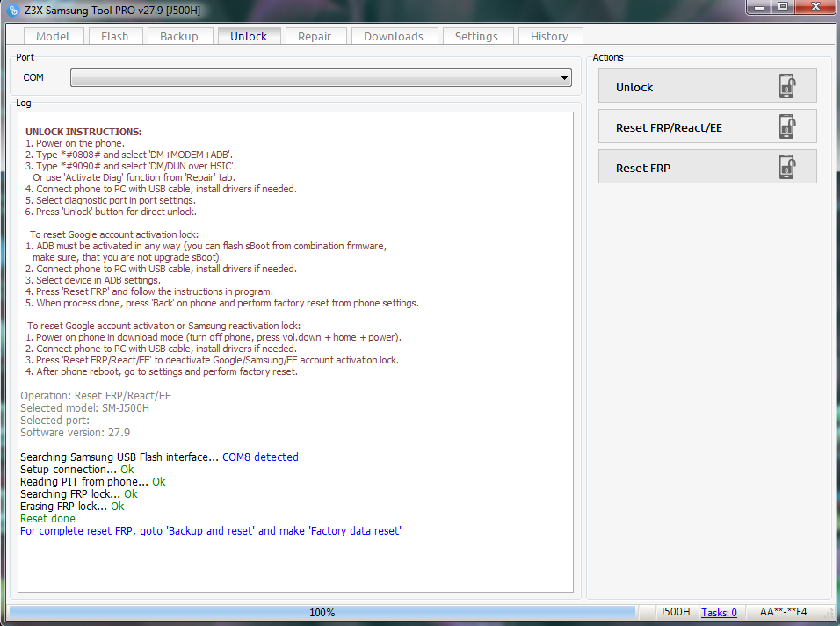Open the Downloads tab
Image resolution: width=840 pixels, height=626 pixels.
click(x=394, y=36)
